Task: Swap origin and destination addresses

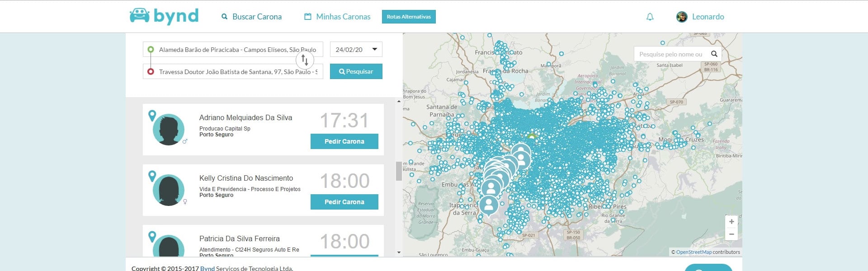Action: click(x=305, y=60)
